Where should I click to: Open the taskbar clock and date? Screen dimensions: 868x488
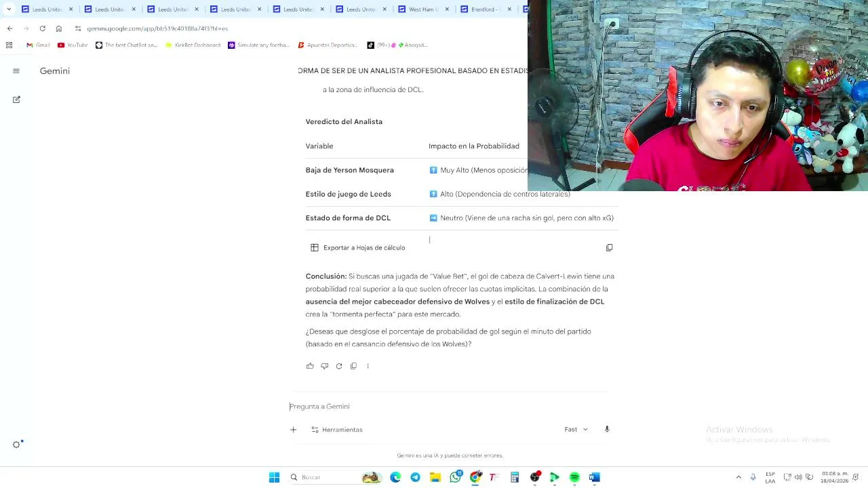click(x=834, y=477)
